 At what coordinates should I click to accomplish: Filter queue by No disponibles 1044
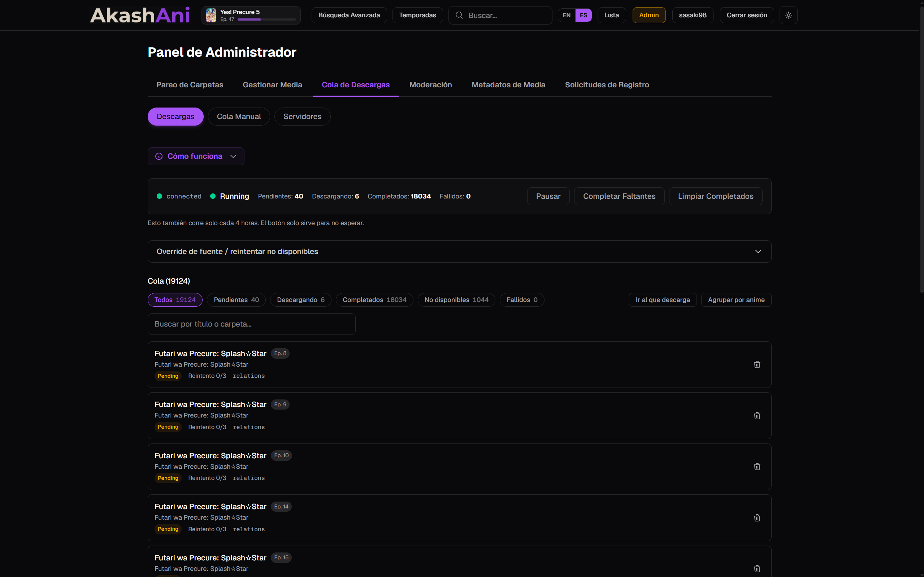coord(456,300)
